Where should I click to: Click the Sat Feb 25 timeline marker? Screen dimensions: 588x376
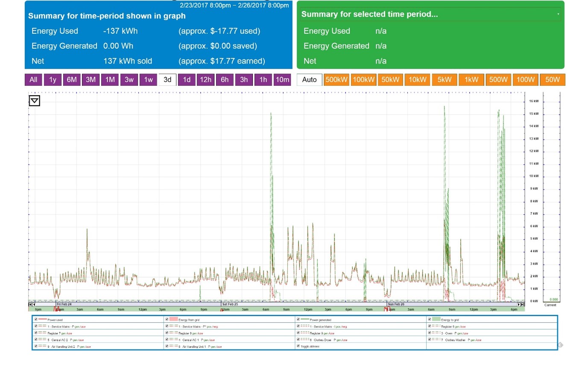[x=230, y=304]
